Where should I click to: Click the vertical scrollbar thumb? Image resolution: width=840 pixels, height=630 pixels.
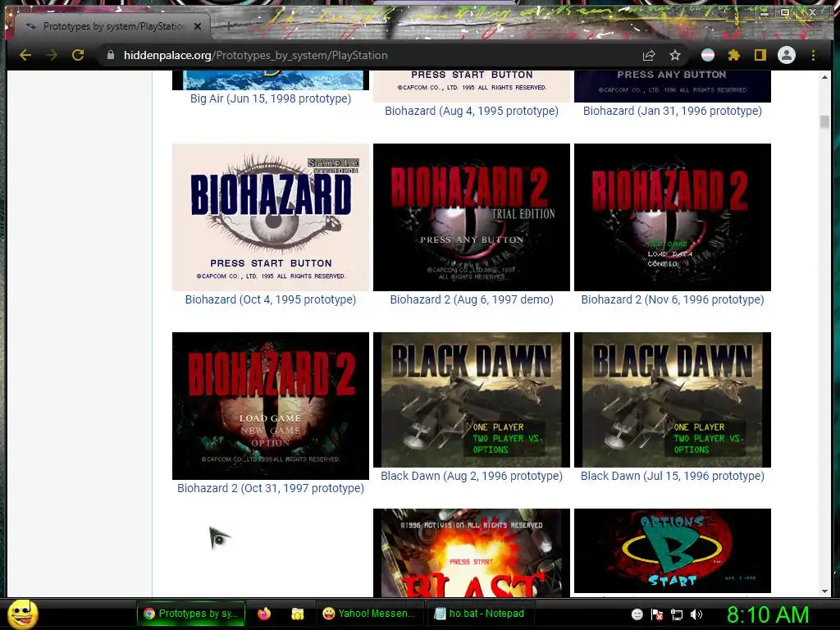824,121
